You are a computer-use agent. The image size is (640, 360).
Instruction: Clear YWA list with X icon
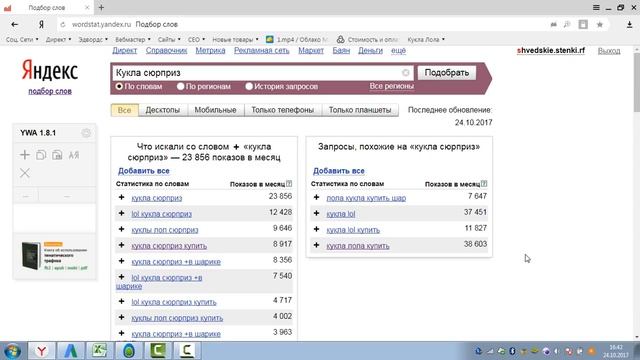[24, 173]
